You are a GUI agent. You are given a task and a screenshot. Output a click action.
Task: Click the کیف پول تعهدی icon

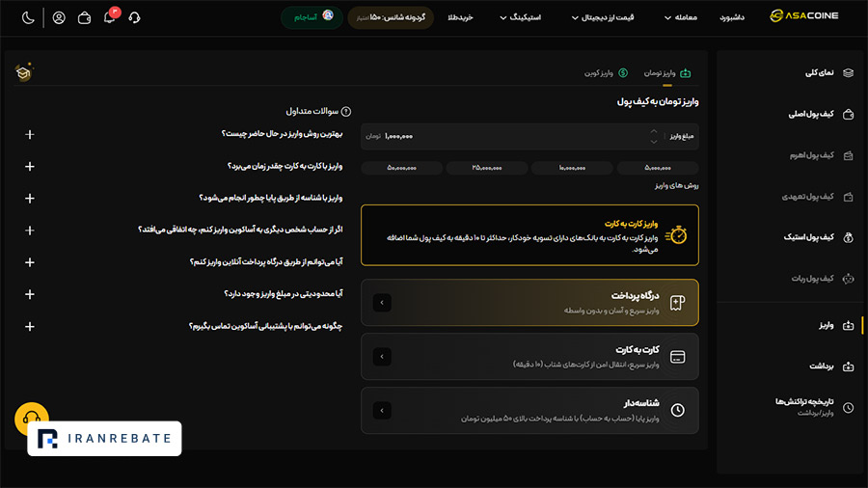point(848,197)
